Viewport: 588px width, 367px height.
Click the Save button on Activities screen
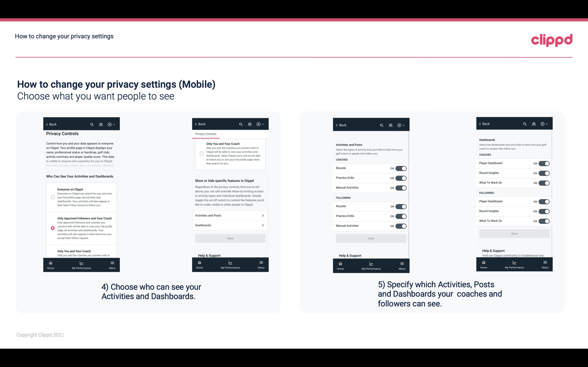370,238
